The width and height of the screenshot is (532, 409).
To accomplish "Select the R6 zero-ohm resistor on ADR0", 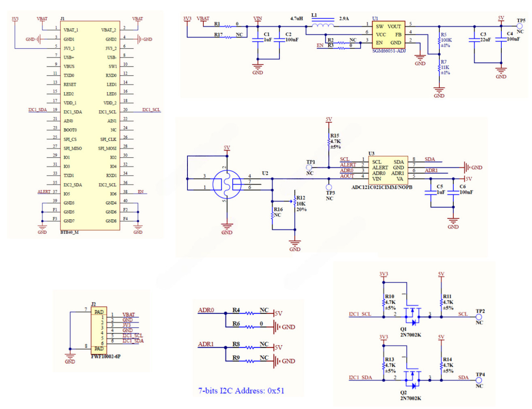I will pyautogui.click(x=249, y=327).
